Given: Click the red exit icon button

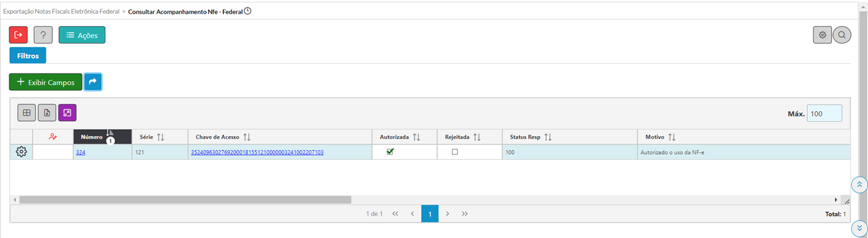Looking at the screenshot, I should click(19, 35).
